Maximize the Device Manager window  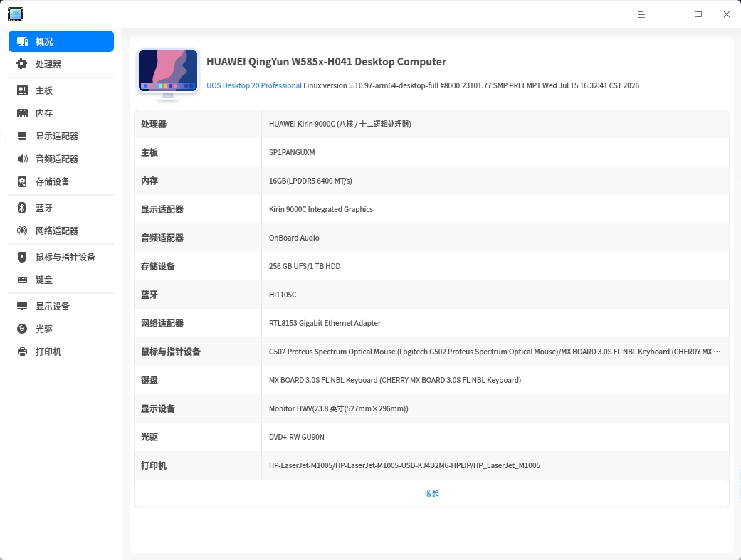[x=698, y=15]
